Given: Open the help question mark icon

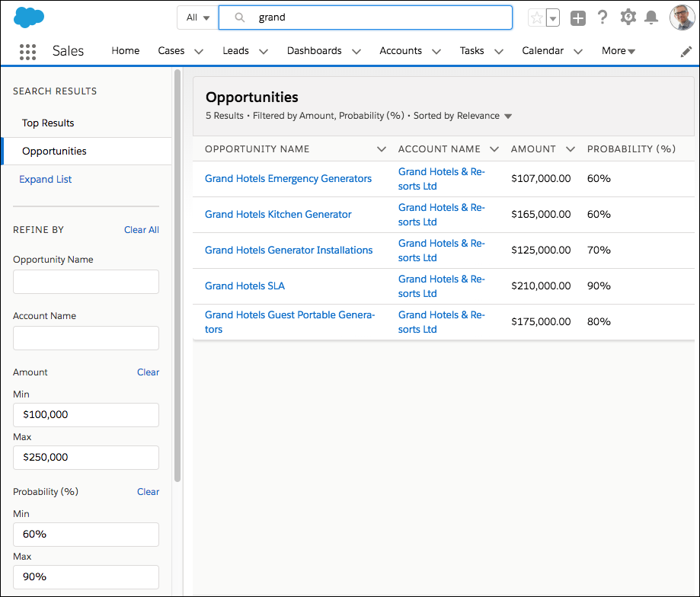Looking at the screenshot, I should coord(603,18).
